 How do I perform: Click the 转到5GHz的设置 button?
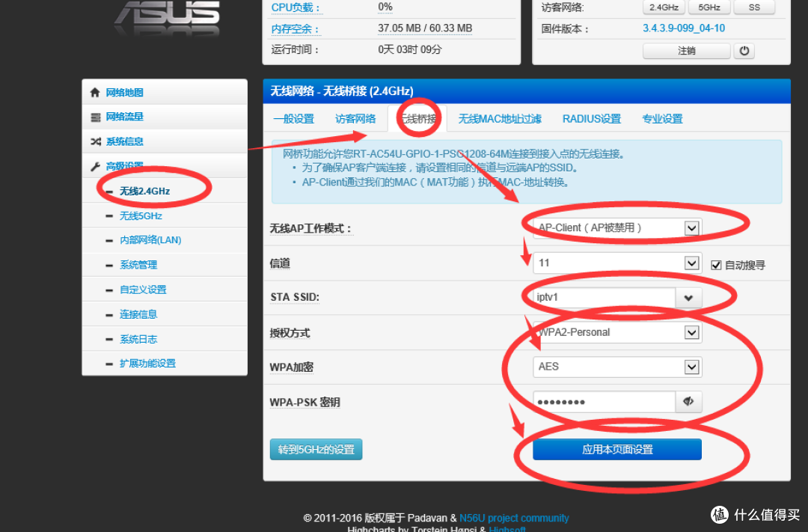point(316,450)
